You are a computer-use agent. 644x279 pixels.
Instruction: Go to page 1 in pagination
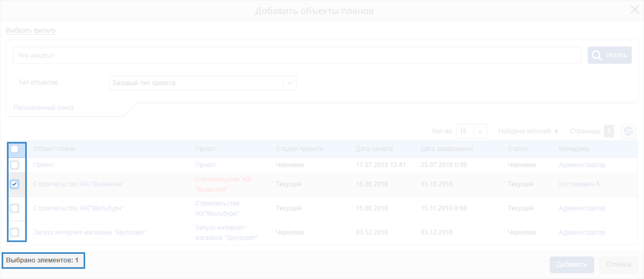tap(609, 131)
